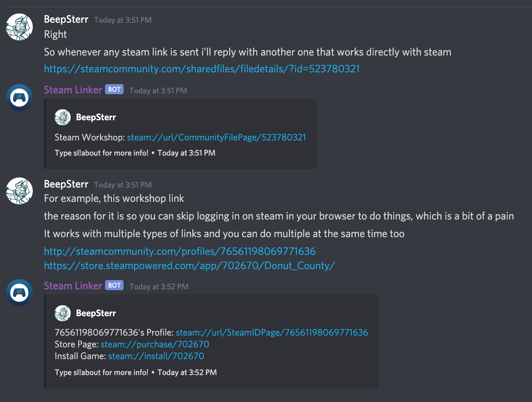
Task: Open the second Steam Linker bot avatar
Action: [x=19, y=293]
